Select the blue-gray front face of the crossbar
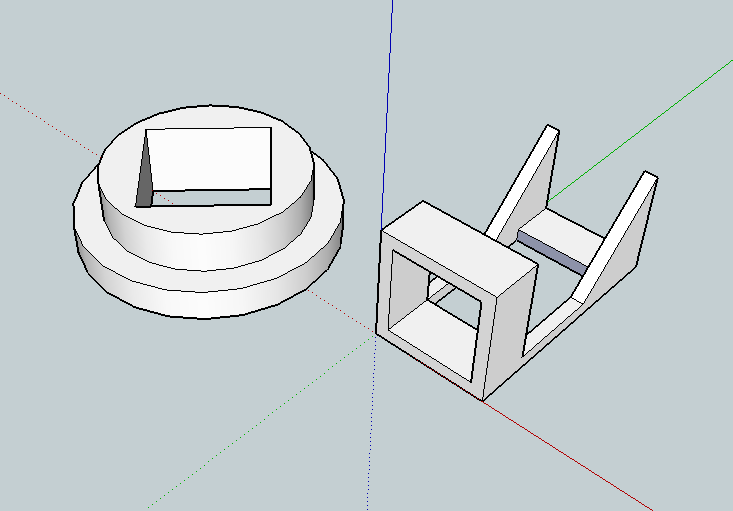 coord(552,252)
